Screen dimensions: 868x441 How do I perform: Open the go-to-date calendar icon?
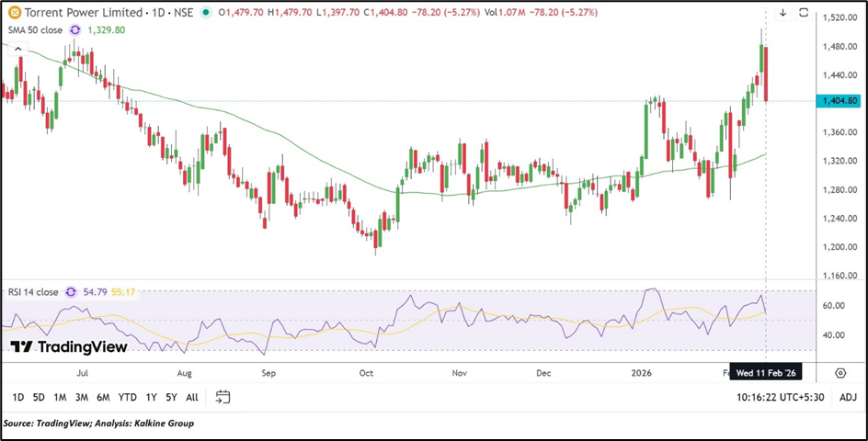point(223,397)
